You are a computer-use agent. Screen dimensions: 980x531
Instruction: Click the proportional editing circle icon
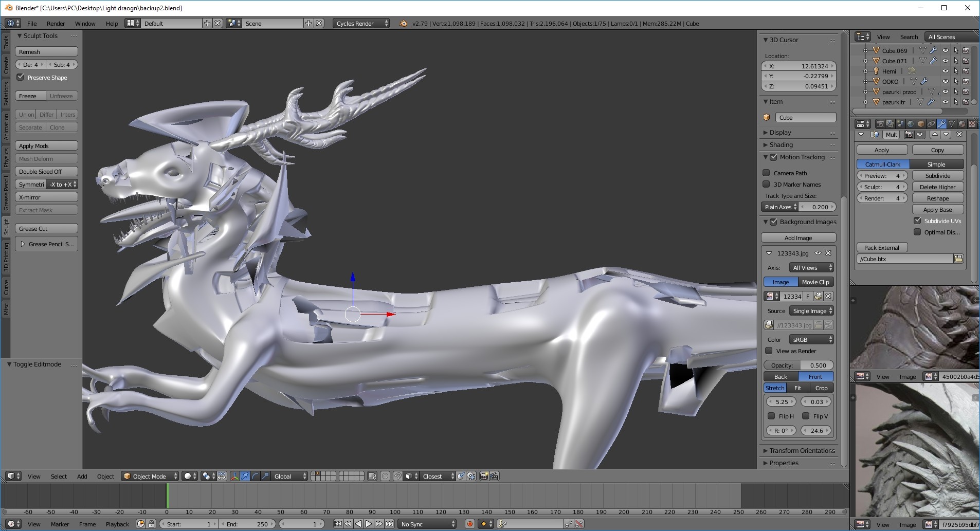[x=385, y=477]
